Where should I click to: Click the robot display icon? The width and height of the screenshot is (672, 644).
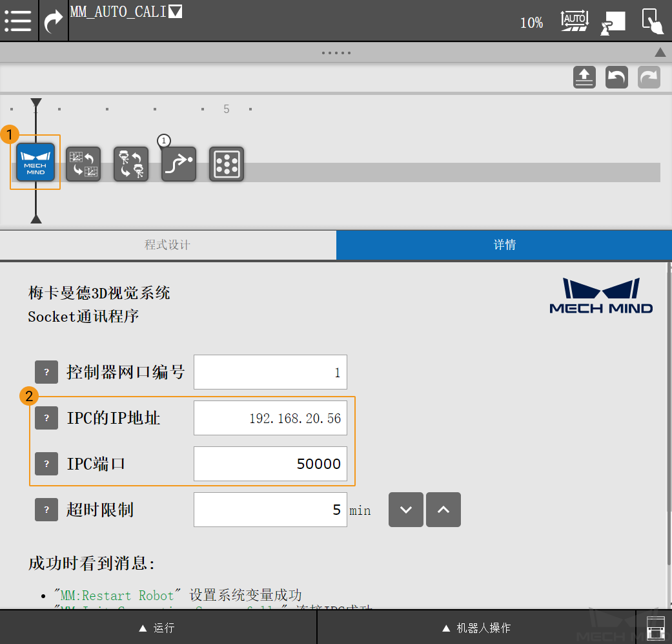pos(613,23)
